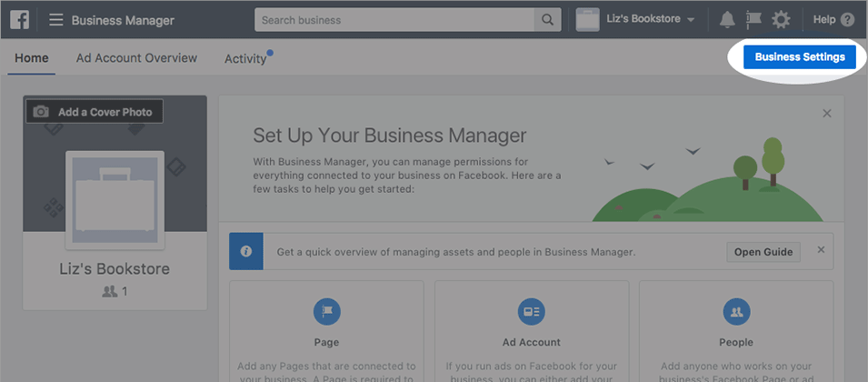Click the People circle icon
The image size is (868, 382).
[x=736, y=312]
